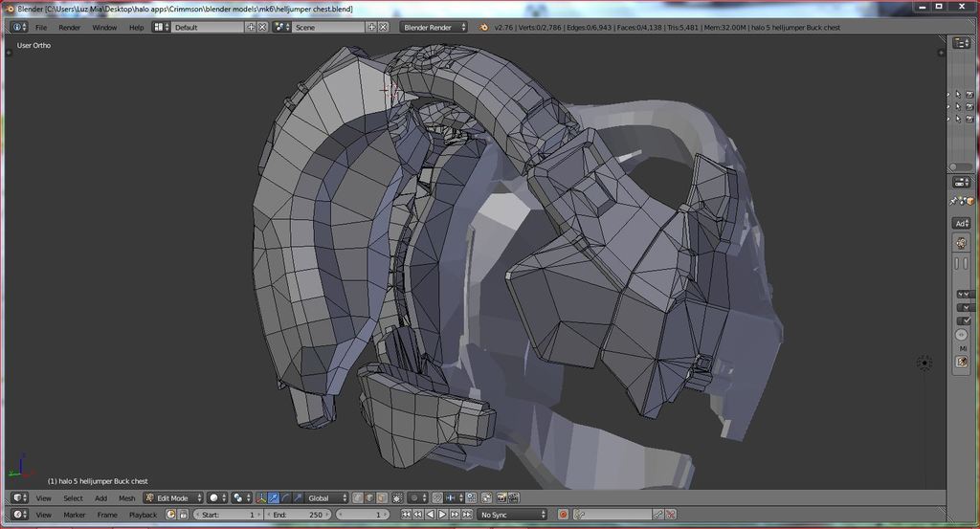Toggle limit selection to visible
Image resolution: width=980 pixels, height=529 pixels.
[397, 498]
